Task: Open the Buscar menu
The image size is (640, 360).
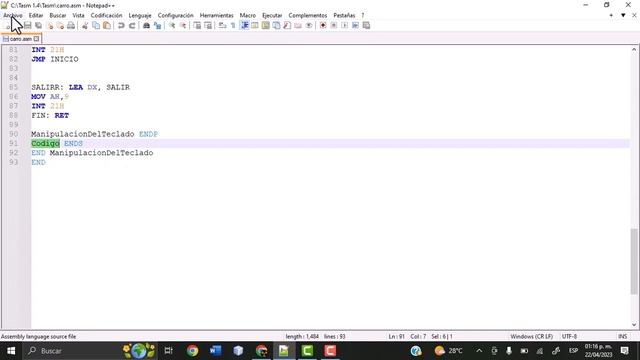Action: [x=58, y=15]
